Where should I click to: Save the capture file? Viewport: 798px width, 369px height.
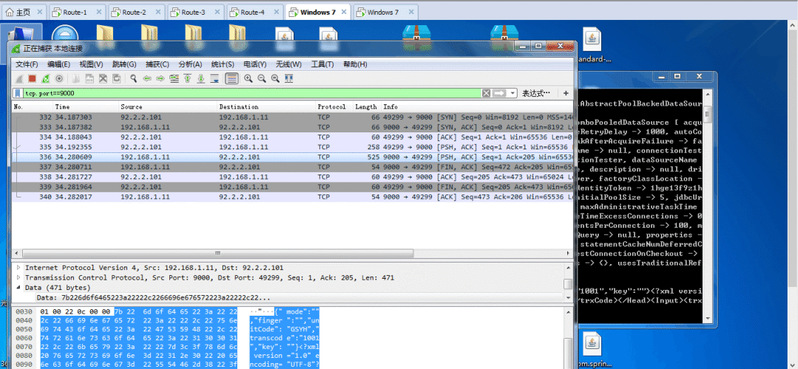pos(89,79)
